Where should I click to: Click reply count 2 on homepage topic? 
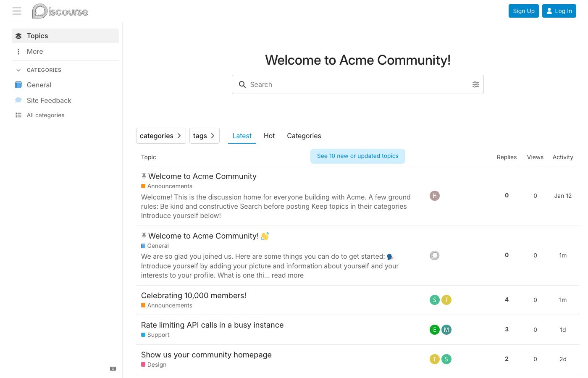tap(507, 359)
